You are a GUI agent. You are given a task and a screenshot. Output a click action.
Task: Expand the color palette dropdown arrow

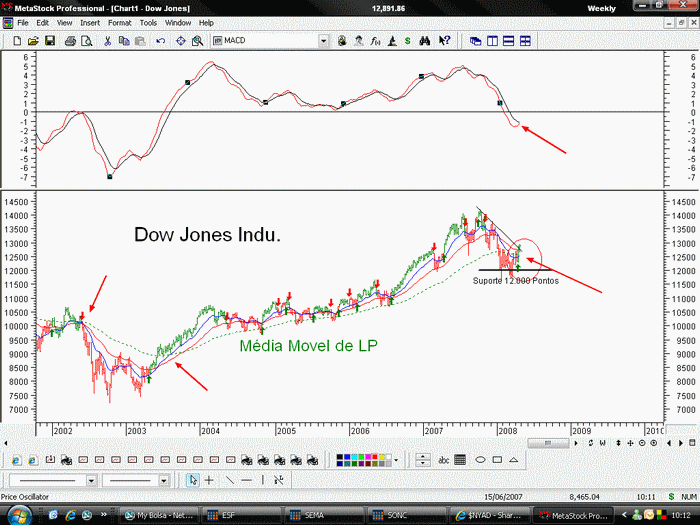click(x=396, y=460)
